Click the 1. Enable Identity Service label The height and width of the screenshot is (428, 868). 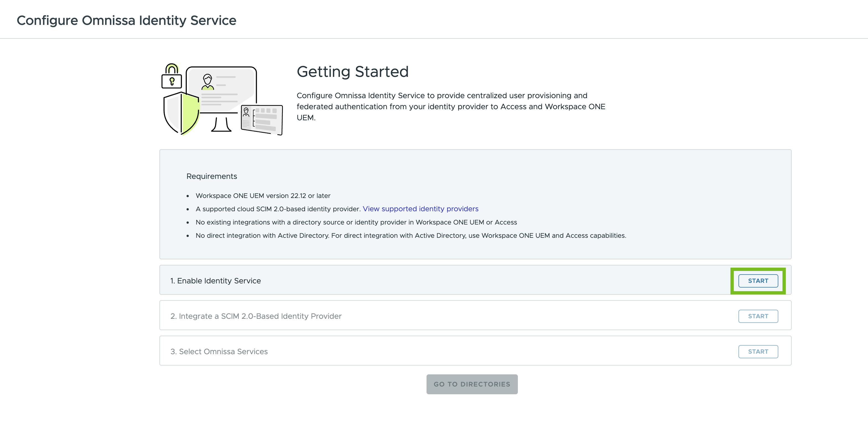click(x=215, y=281)
